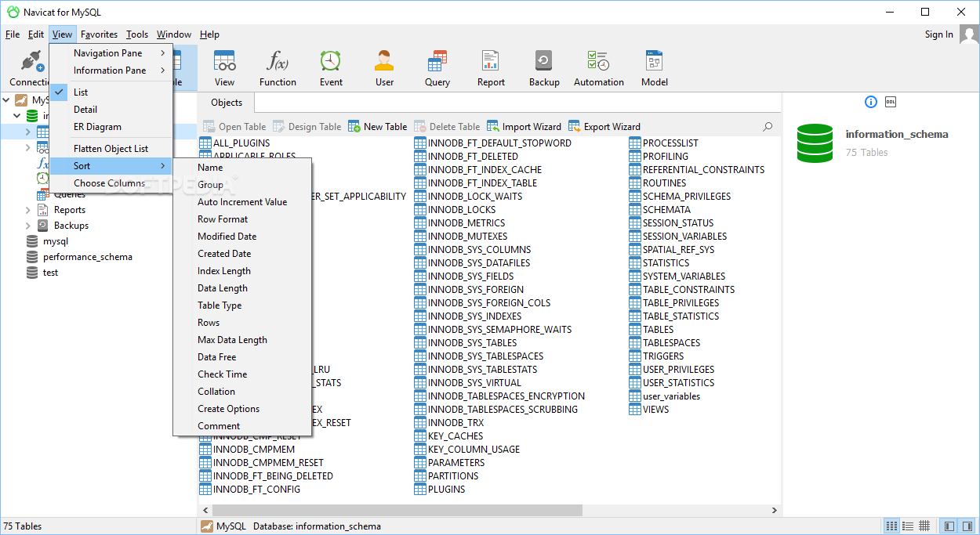Screen dimensions: 980x535
Task: Click the Reports icon in navigation tree
Action: tap(43, 210)
